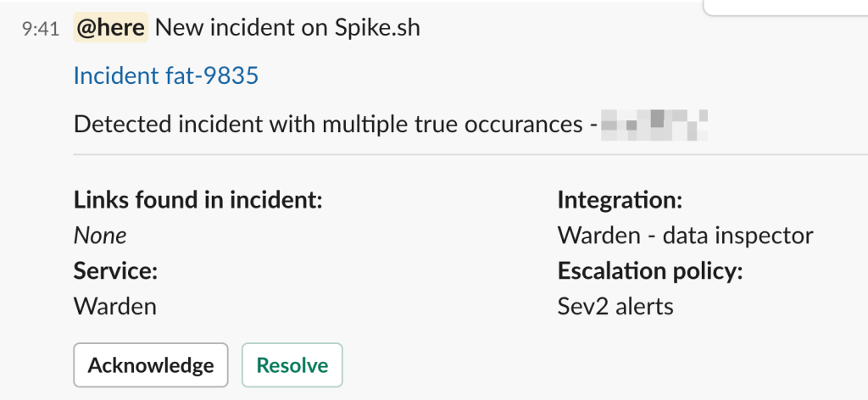This screenshot has height=400, width=868.
Task: Open the Incident fat-9835 link
Action: click(166, 76)
